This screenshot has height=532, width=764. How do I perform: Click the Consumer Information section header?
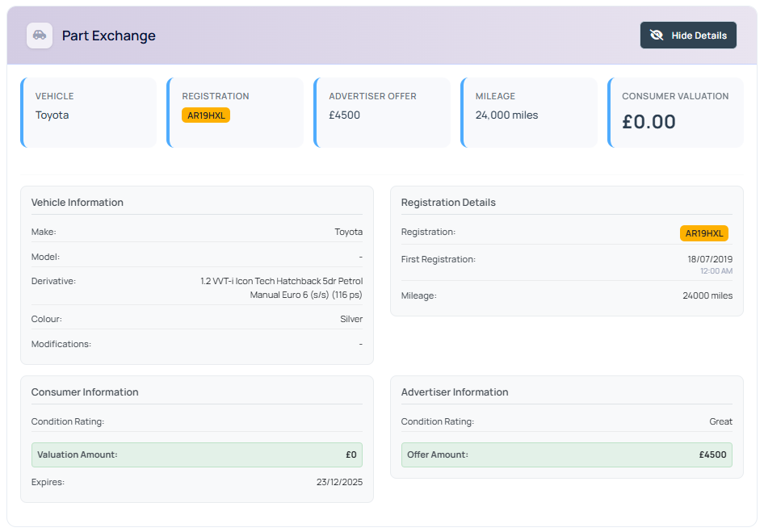[x=85, y=392]
